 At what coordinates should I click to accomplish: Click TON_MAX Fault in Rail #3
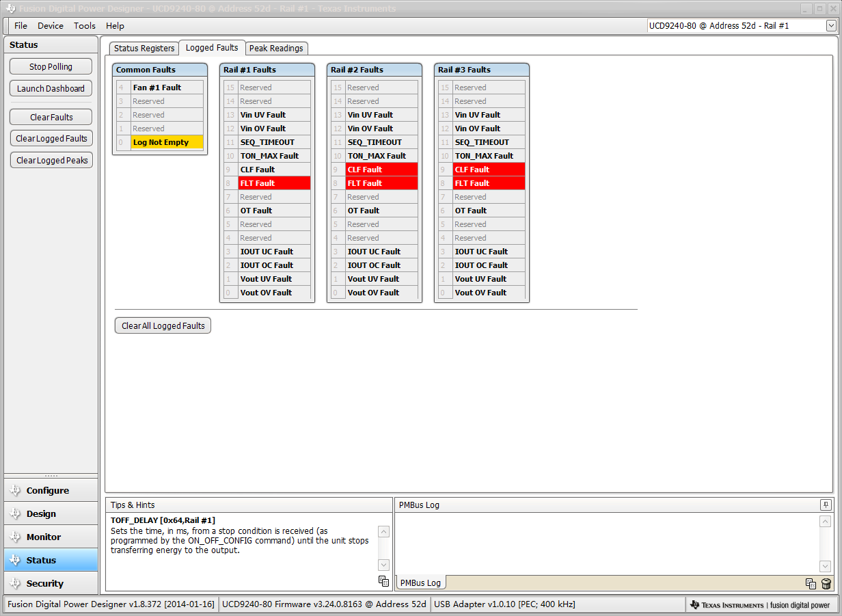tap(489, 156)
